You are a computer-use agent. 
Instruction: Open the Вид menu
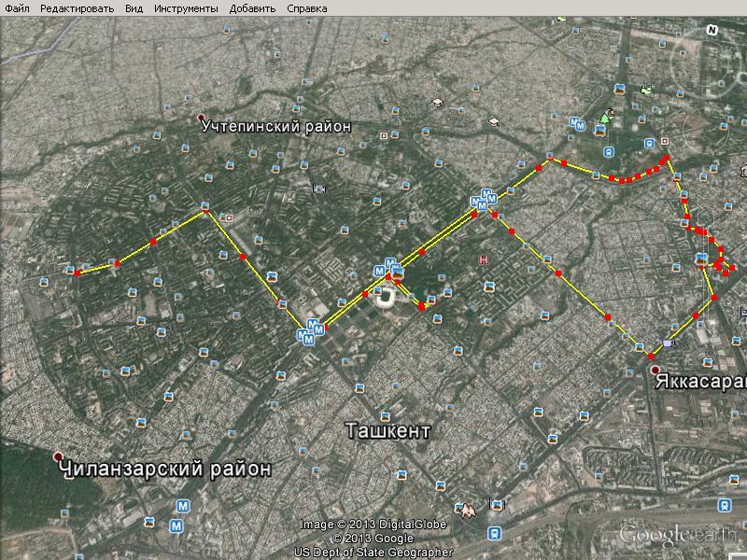click(134, 8)
